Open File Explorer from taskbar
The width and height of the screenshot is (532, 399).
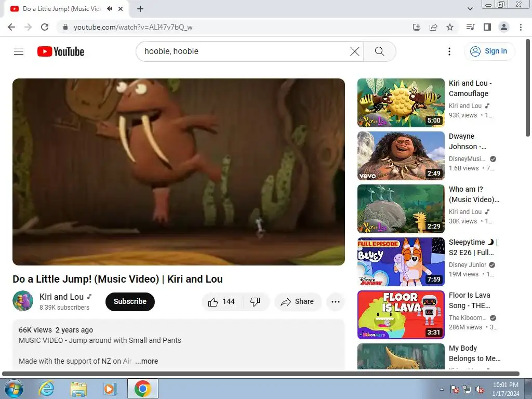click(78, 389)
